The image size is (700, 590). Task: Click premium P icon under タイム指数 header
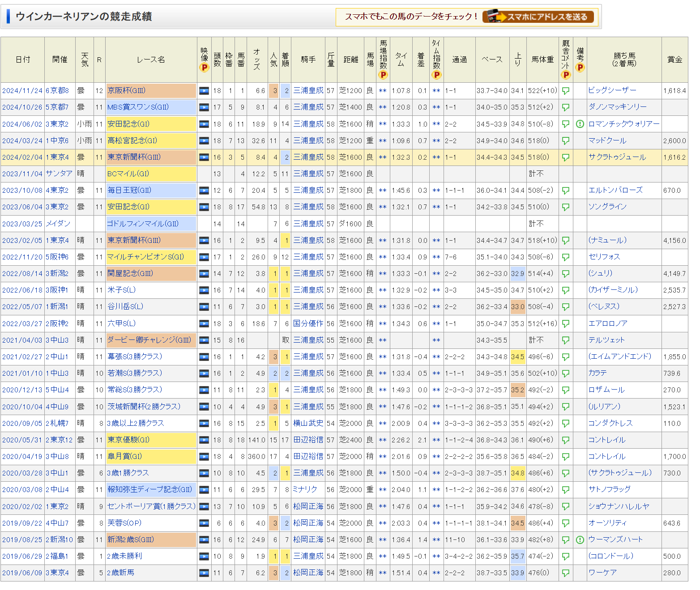(x=436, y=75)
